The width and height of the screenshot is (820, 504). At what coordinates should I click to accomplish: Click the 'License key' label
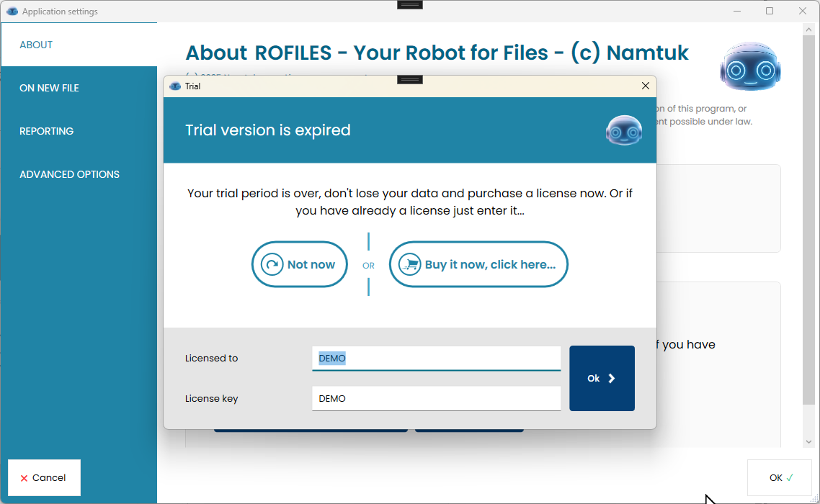(x=211, y=398)
